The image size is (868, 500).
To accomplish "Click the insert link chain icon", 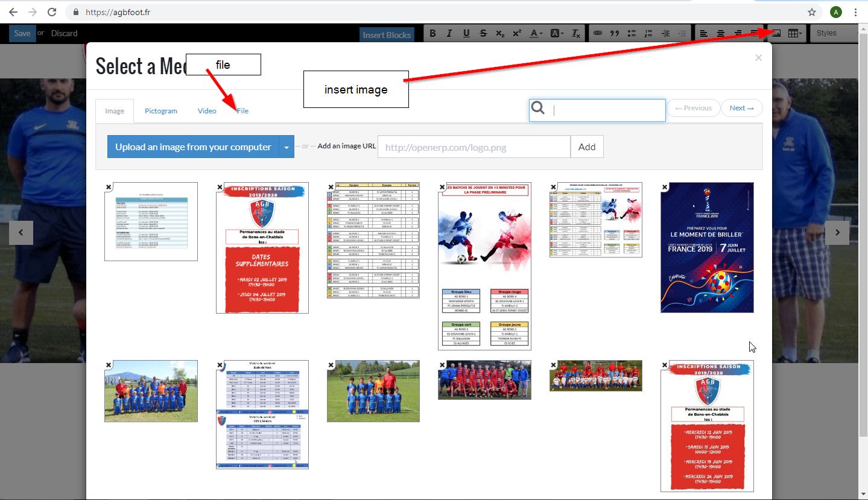I will [597, 34].
